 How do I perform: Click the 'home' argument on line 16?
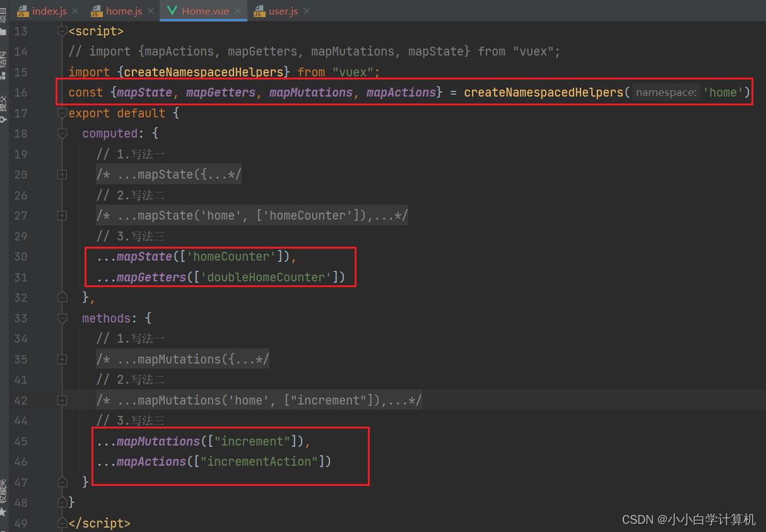(x=723, y=93)
